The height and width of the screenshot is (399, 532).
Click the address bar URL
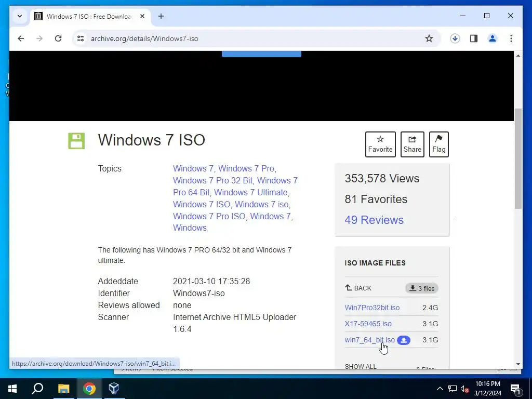[144, 38]
